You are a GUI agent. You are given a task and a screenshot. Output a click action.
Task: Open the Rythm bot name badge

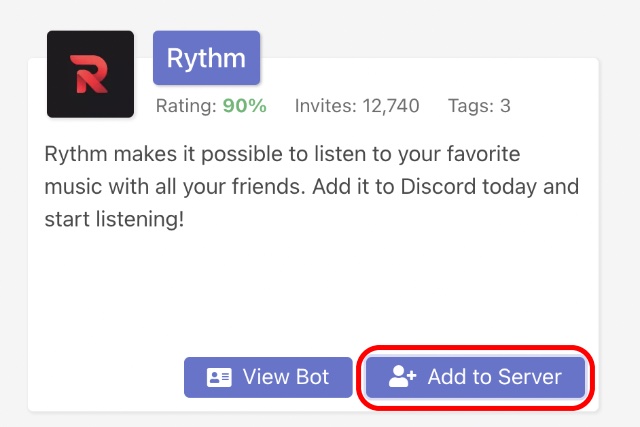click(x=207, y=58)
